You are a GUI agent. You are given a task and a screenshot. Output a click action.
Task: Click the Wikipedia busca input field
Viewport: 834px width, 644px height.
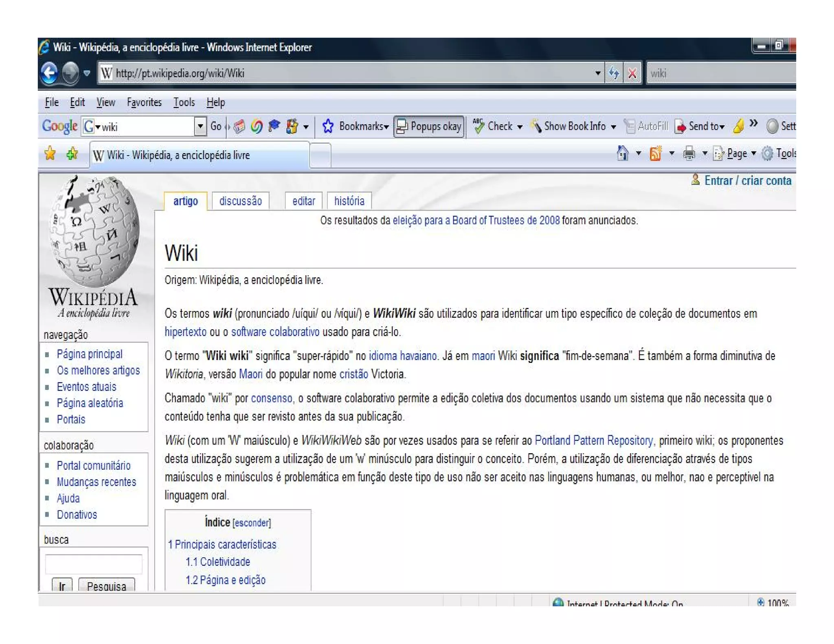(94, 564)
